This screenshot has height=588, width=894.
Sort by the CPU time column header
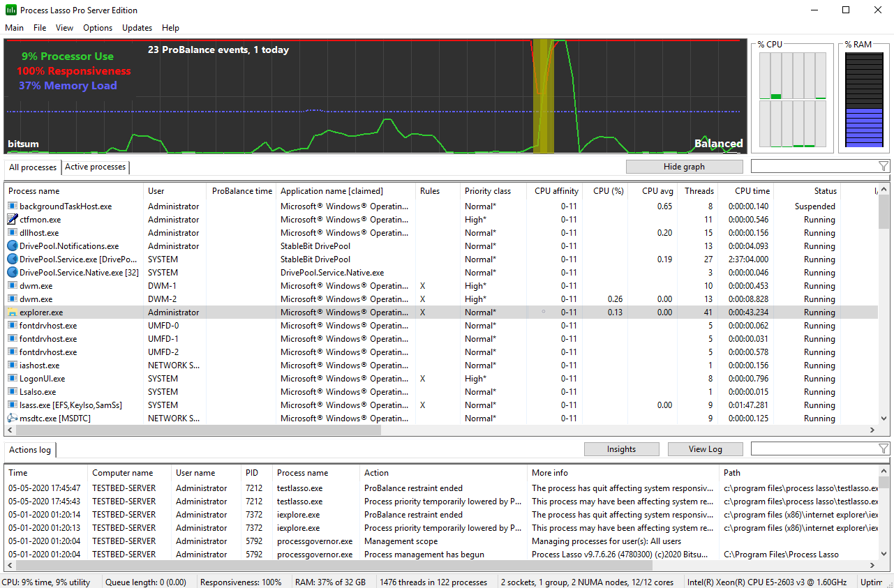coord(746,191)
